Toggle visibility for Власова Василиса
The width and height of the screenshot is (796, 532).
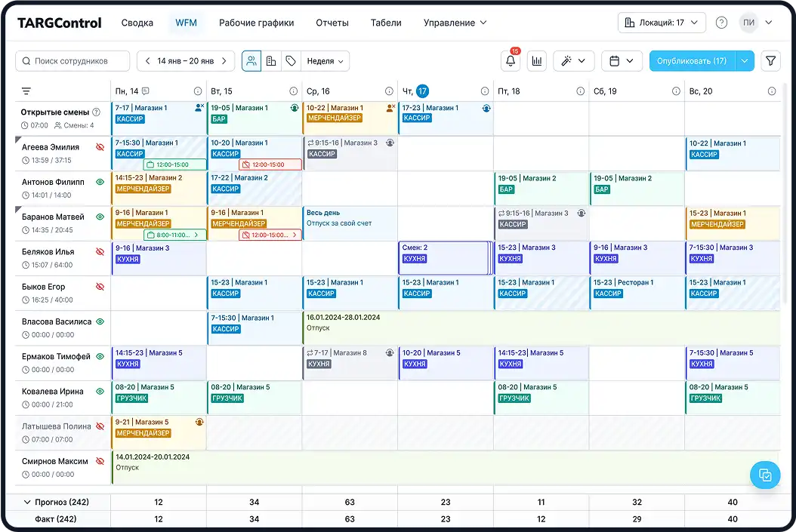(100, 321)
